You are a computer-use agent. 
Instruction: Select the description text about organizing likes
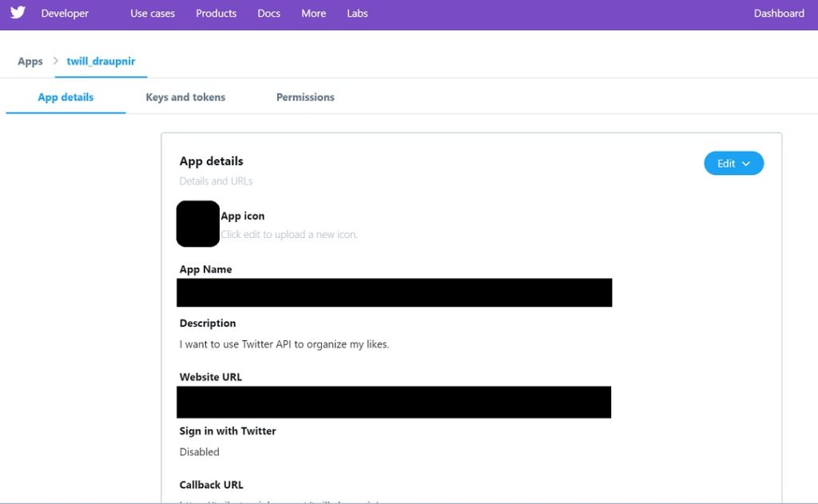point(284,344)
